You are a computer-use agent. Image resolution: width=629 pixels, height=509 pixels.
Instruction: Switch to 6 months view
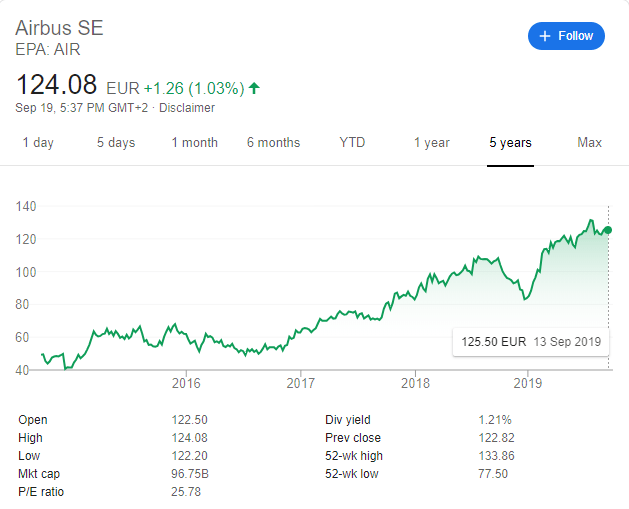273,143
